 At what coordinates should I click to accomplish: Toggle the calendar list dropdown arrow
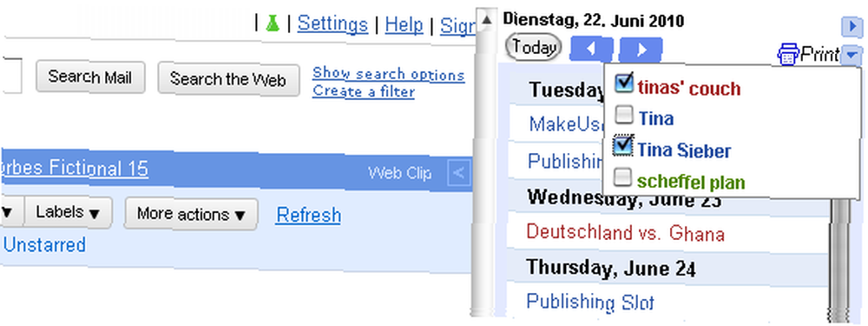pos(852,55)
